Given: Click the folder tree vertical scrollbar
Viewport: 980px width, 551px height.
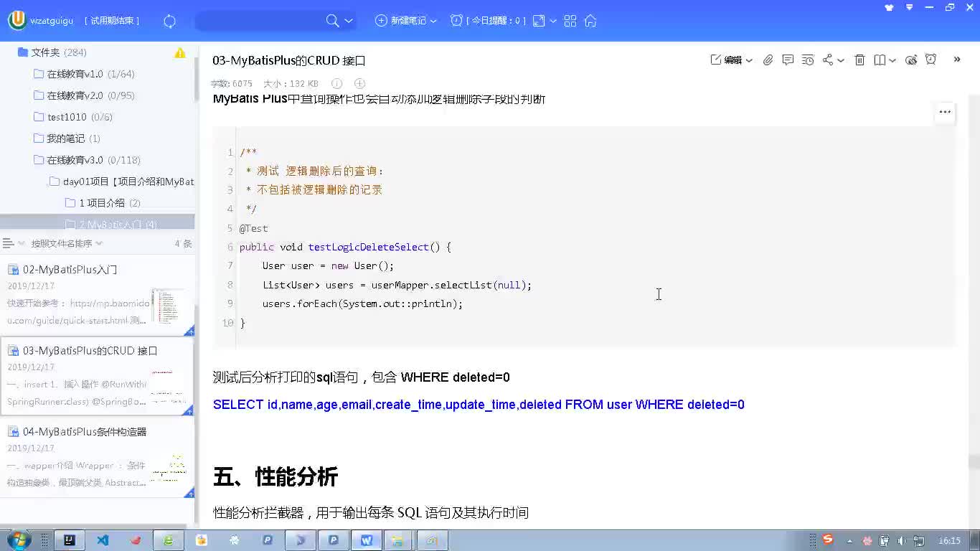Looking at the screenshot, I should [x=197, y=79].
